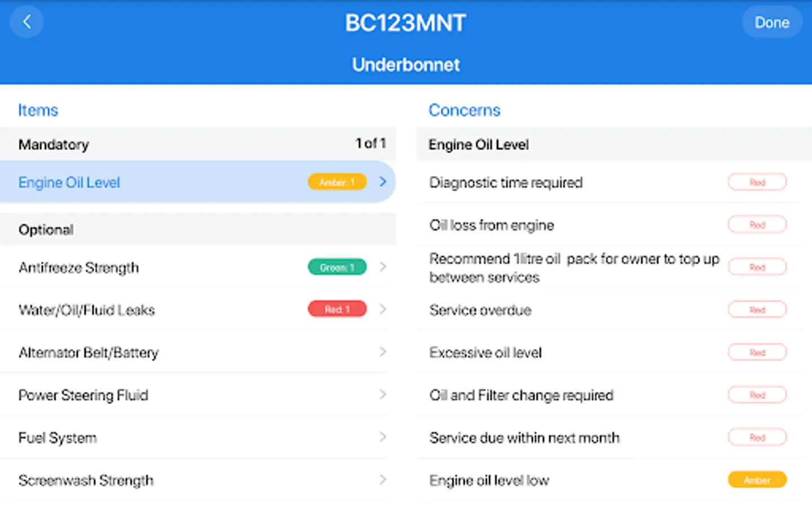The width and height of the screenshot is (812, 508).
Task: Disable Amber tag on Engine oil level low
Action: coord(757,480)
